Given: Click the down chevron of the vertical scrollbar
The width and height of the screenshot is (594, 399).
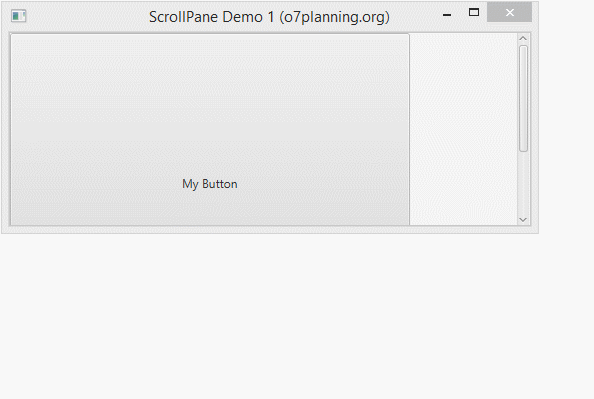Looking at the screenshot, I should [523, 220].
